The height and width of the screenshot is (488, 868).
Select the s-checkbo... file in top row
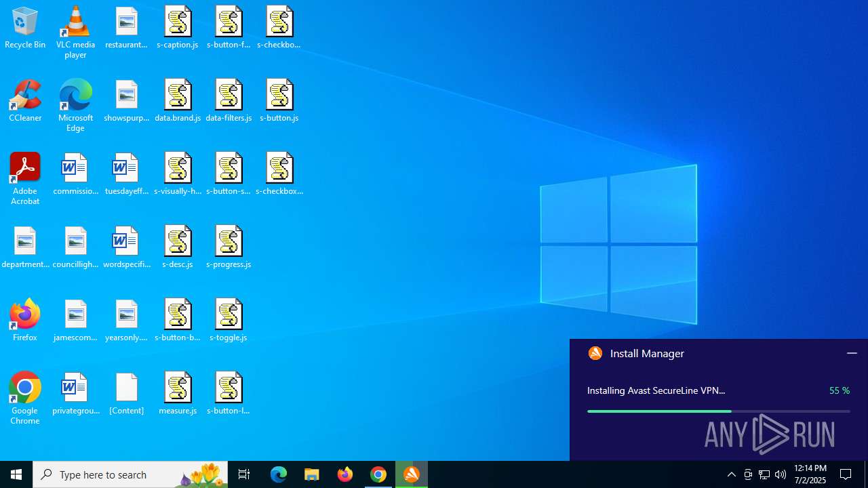(279, 28)
